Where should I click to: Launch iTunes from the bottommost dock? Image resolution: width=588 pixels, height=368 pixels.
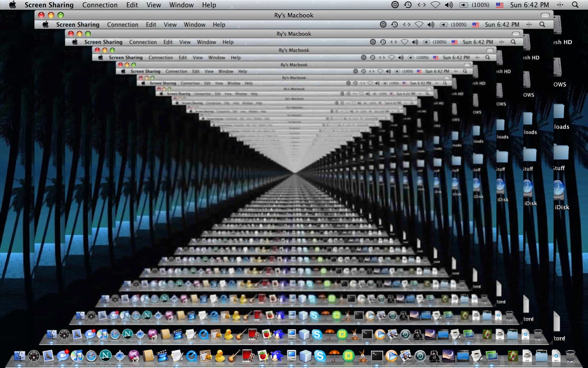(x=77, y=356)
